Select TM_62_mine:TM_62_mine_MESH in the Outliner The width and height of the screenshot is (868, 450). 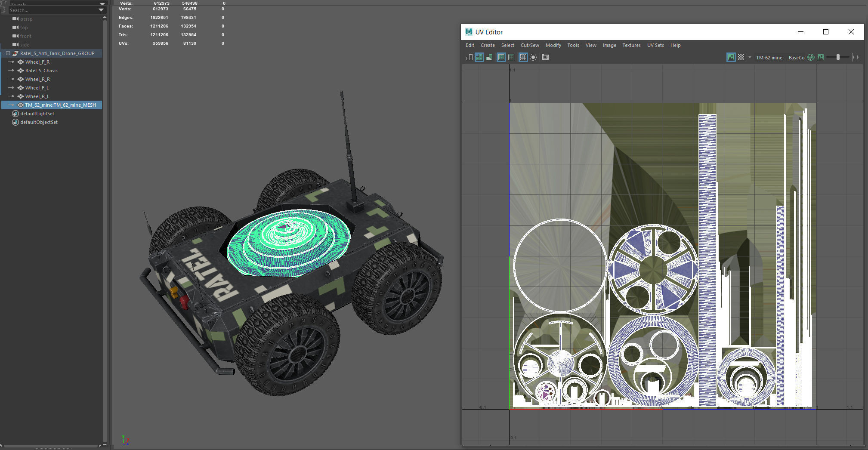(x=60, y=105)
